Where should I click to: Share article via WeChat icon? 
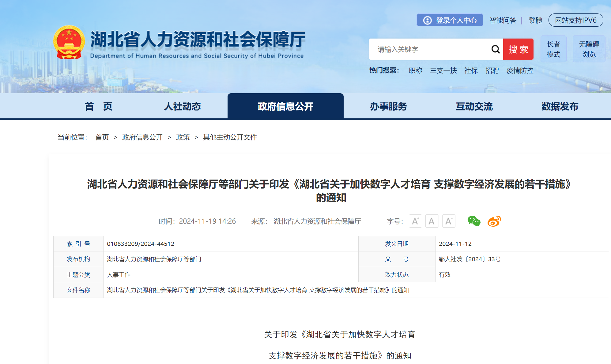474,221
